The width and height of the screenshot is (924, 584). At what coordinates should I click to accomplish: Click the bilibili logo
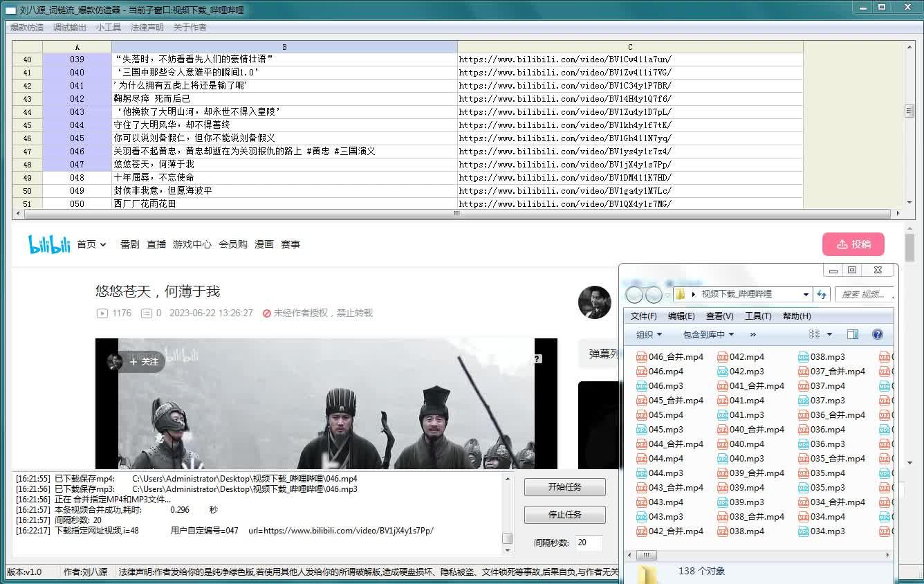[x=49, y=244]
